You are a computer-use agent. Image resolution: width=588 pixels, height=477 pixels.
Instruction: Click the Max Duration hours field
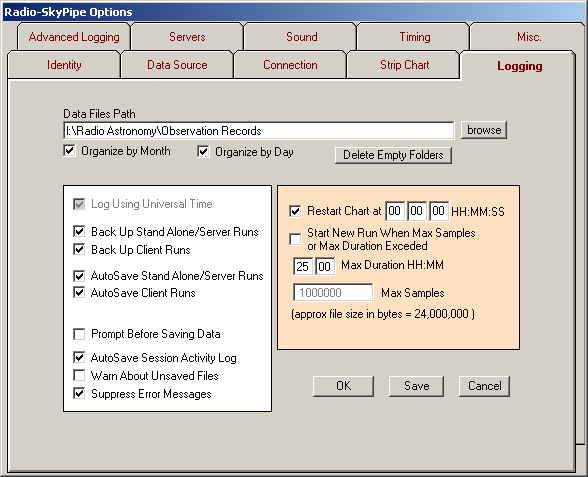tap(303, 266)
